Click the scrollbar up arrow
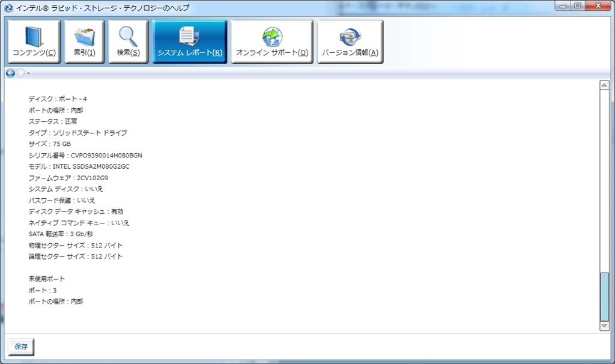Screen dimensions: 615x364 pos(604,85)
